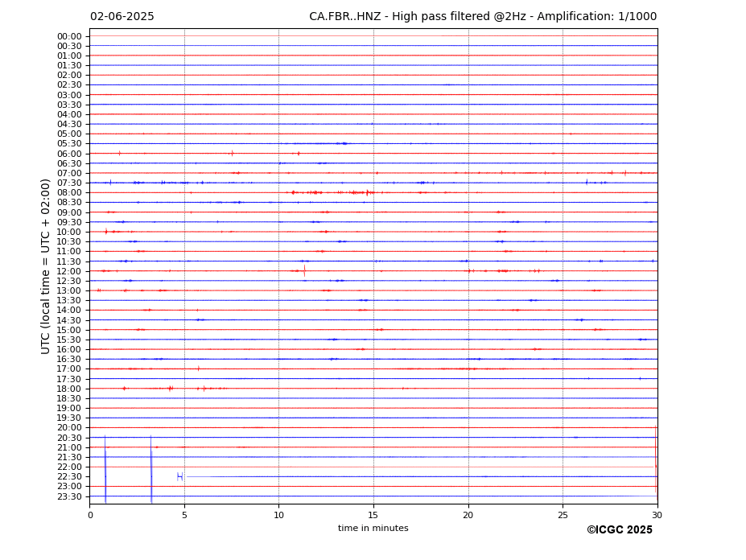Select the 05:30 time row label
The width and height of the screenshot is (746, 560).
69,143
